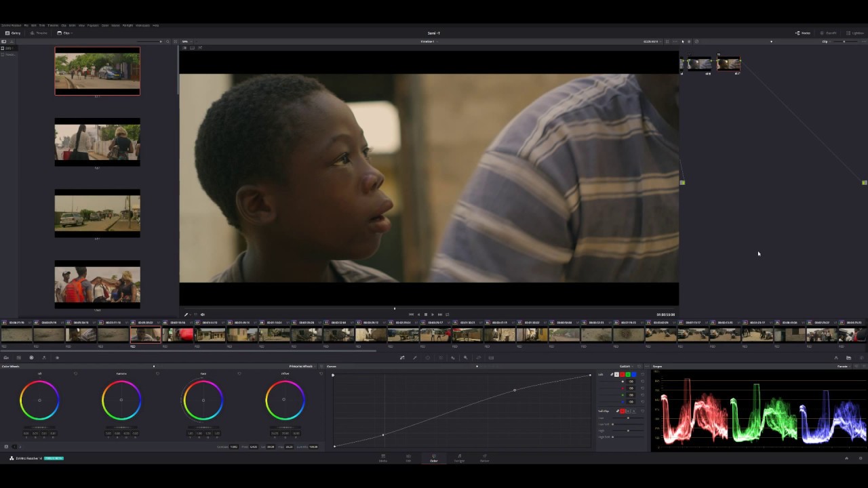The width and height of the screenshot is (868, 488).
Task: Open the Custom curves mode dropdown
Action: pyautogui.click(x=626, y=366)
